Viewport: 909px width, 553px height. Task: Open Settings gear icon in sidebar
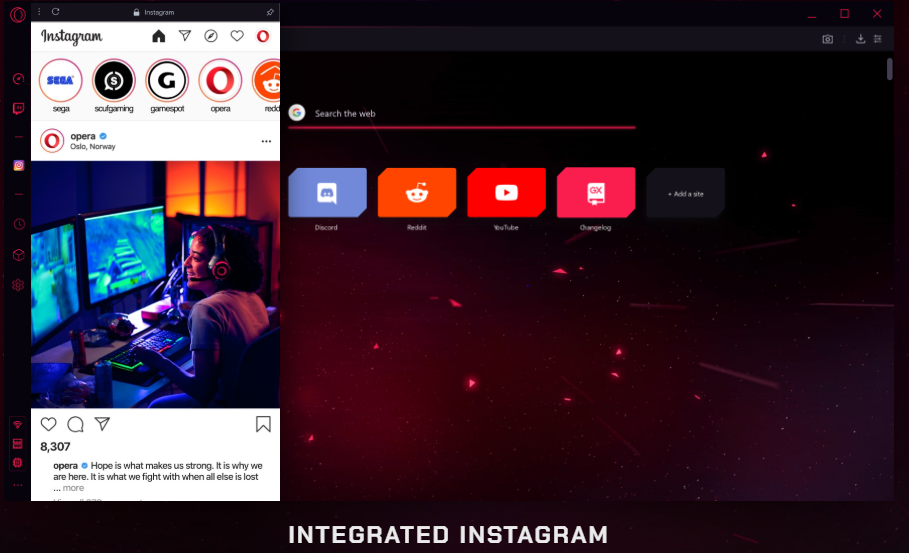tap(19, 285)
